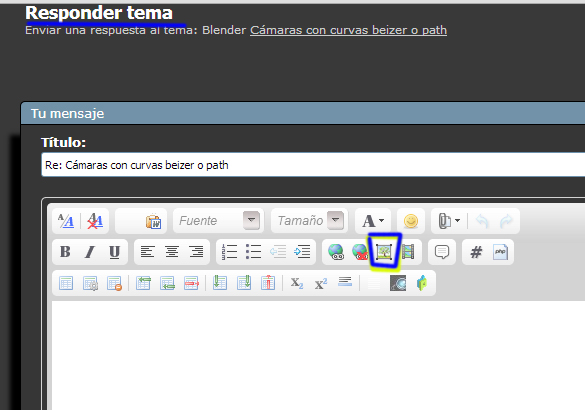The image size is (585, 410).
Task: Open the smiley emoticon picker
Action: (x=411, y=221)
